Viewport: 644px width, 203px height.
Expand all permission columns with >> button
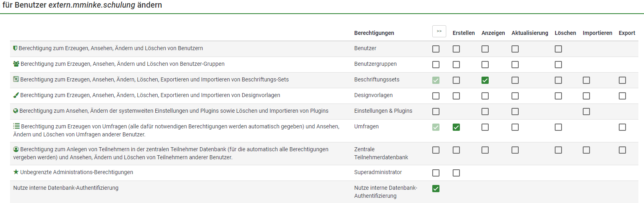pos(439,31)
